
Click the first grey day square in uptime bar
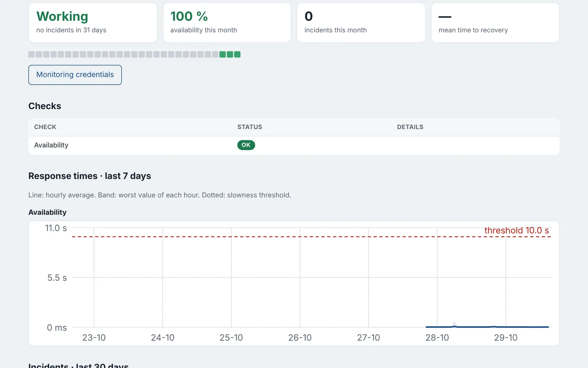[32, 54]
